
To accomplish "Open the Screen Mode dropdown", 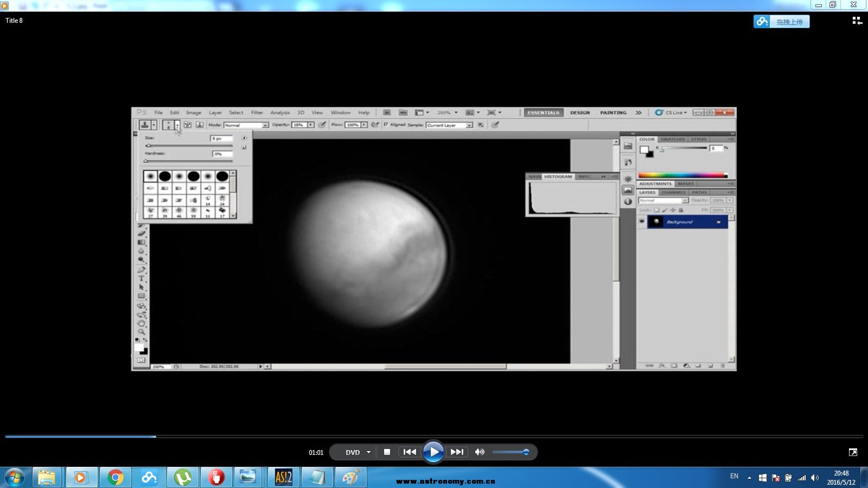I will click(494, 113).
